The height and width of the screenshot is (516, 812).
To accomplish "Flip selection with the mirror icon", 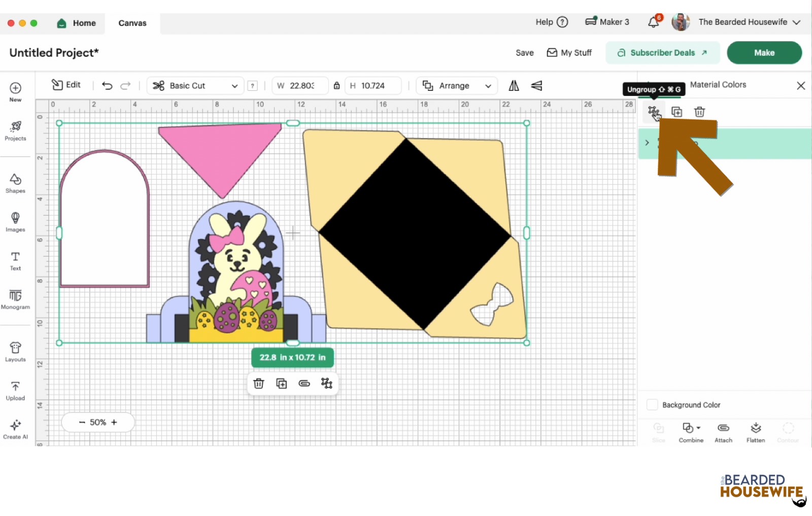I will tap(514, 86).
